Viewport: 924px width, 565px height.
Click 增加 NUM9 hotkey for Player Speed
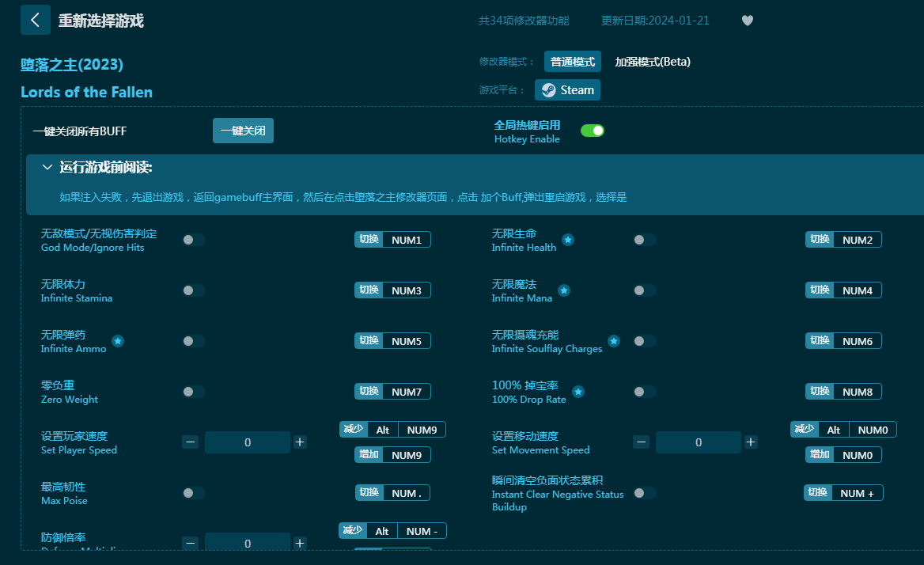pyautogui.click(x=392, y=455)
